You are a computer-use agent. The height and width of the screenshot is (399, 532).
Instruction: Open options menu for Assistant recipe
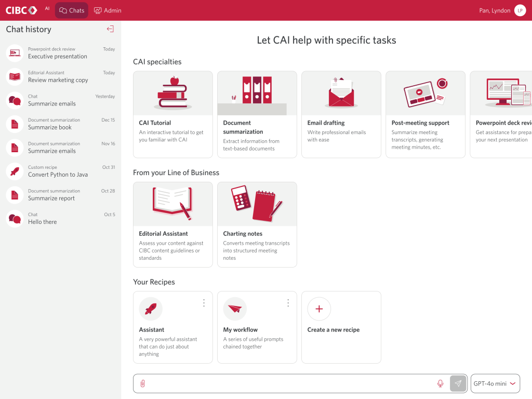(x=204, y=303)
